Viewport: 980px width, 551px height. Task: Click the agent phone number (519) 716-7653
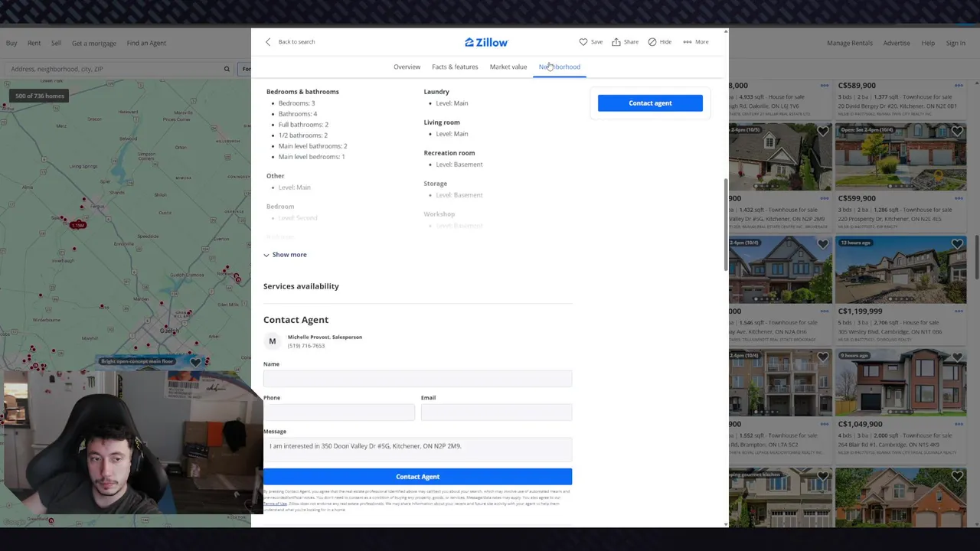pyautogui.click(x=306, y=346)
